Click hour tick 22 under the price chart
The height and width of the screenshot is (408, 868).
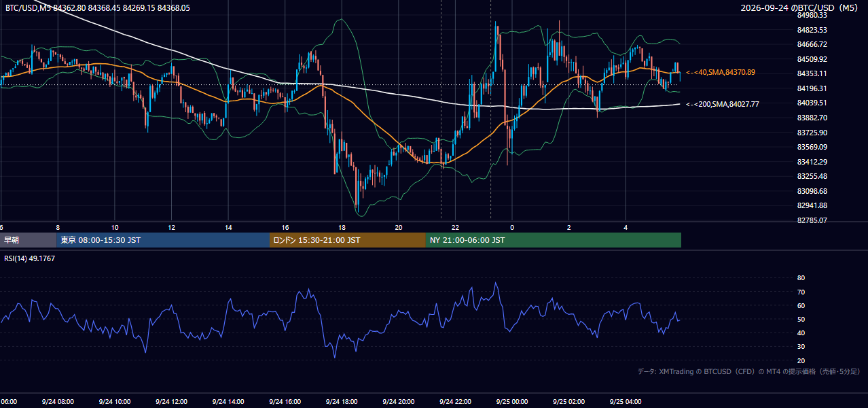click(456, 227)
